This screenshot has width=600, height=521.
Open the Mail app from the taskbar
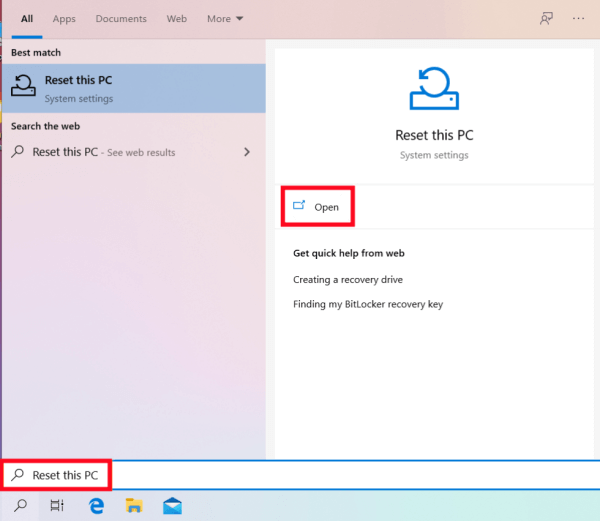coord(172,505)
